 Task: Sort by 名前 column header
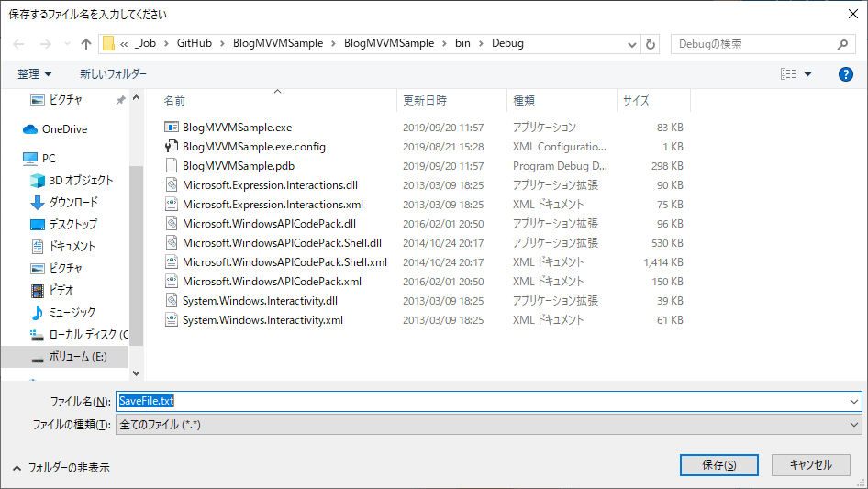pos(174,101)
